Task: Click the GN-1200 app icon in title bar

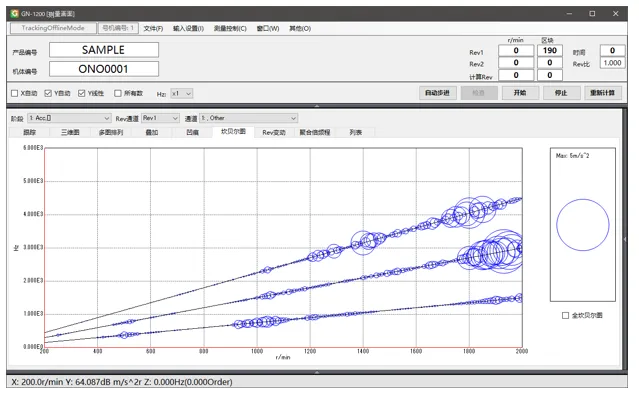Action: [15, 13]
